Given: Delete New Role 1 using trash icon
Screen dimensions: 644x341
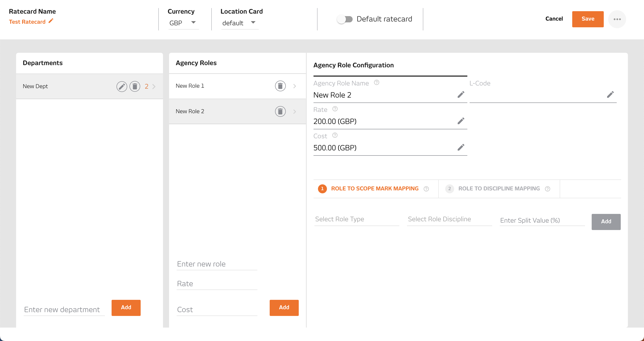Looking at the screenshot, I should point(280,86).
